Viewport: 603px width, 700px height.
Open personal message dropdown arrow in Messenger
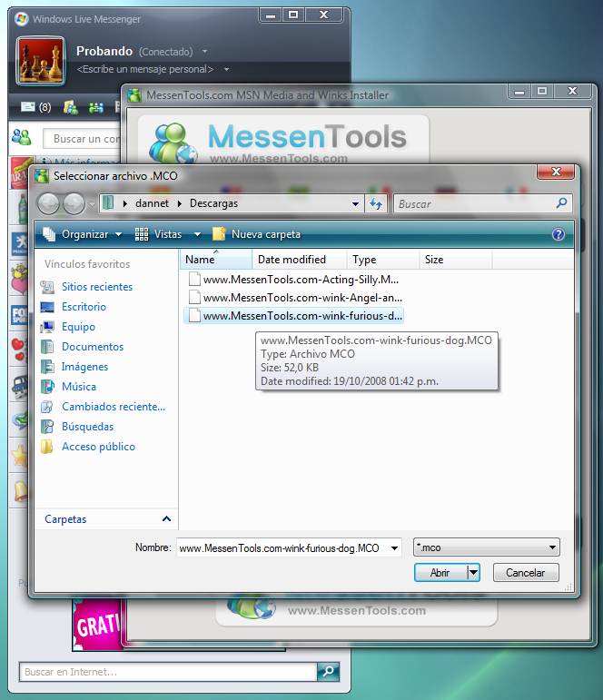226,70
